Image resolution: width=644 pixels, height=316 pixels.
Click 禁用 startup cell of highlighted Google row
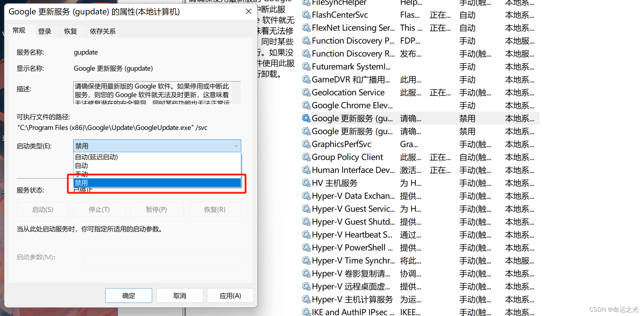[467, 118]
